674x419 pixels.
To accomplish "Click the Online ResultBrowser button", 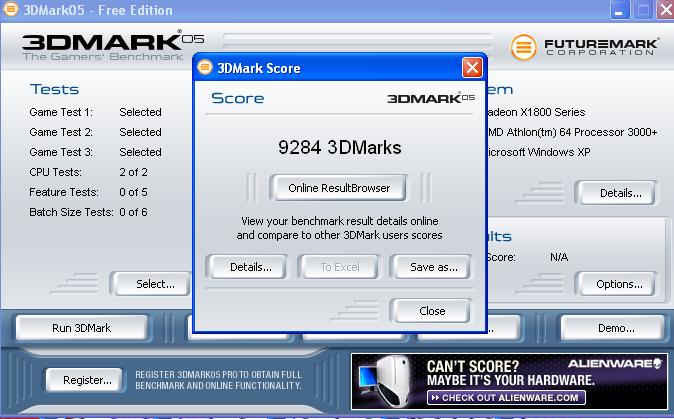I will tap(339, 188).
